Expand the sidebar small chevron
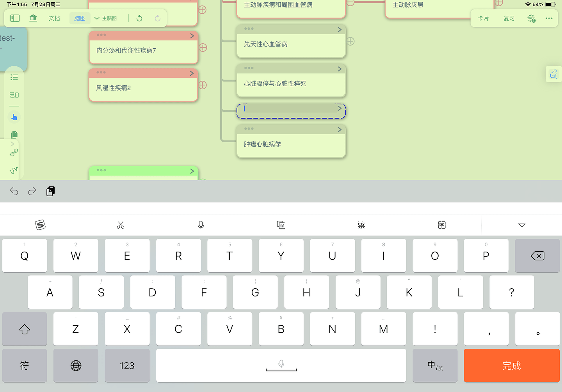The image size is (562, 392). pyautogui.click(x=12, y=144)
